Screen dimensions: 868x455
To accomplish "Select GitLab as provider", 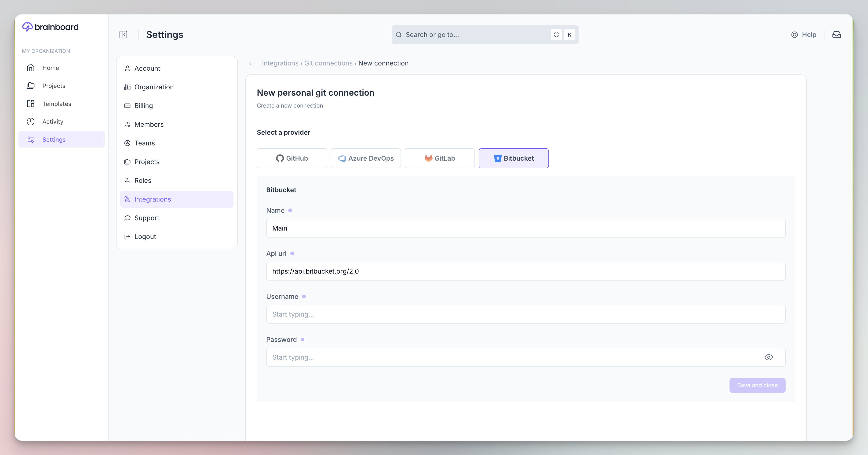I will [439, 158].
